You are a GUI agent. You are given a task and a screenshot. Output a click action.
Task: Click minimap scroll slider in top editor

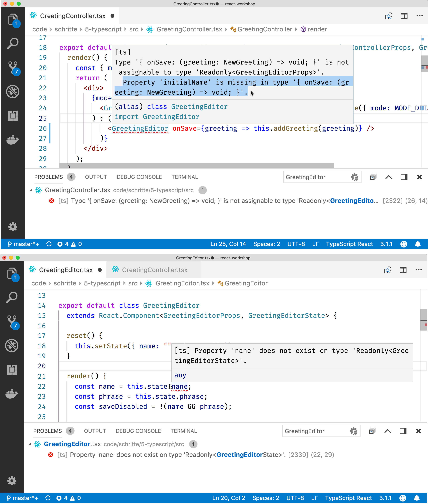pyautogui.click(x=424, y=64)
